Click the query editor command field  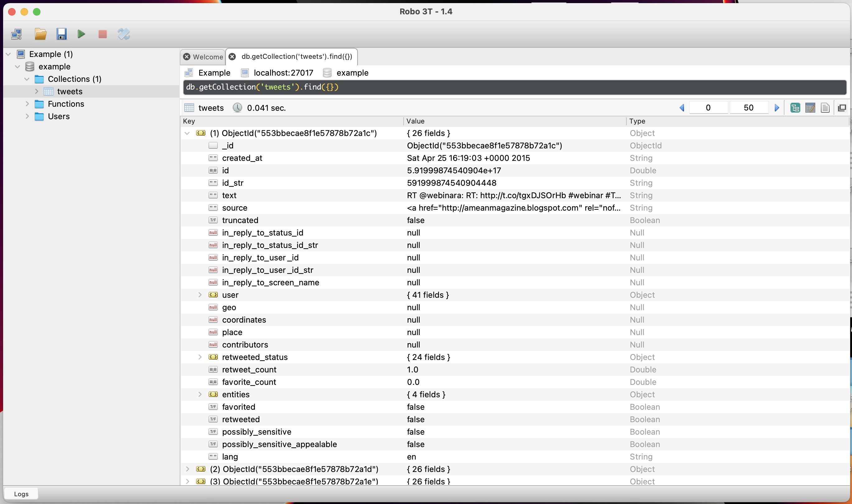click(x=515, y=87)
